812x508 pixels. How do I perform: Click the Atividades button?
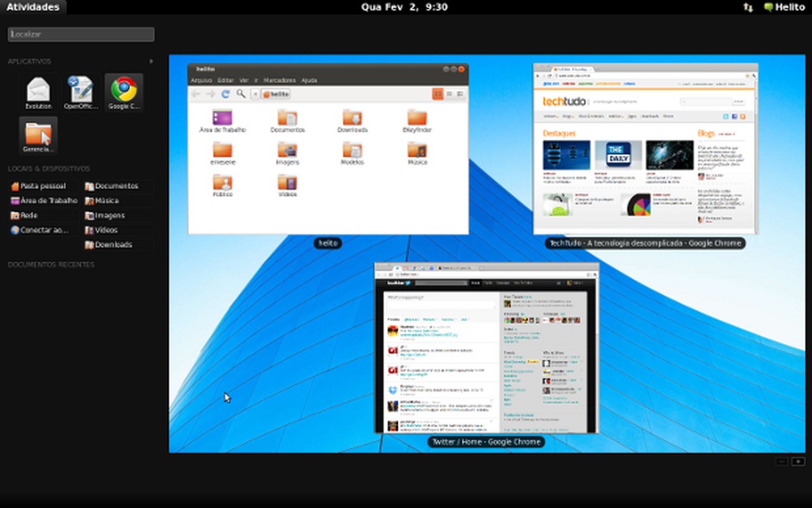tap(32, 7)
